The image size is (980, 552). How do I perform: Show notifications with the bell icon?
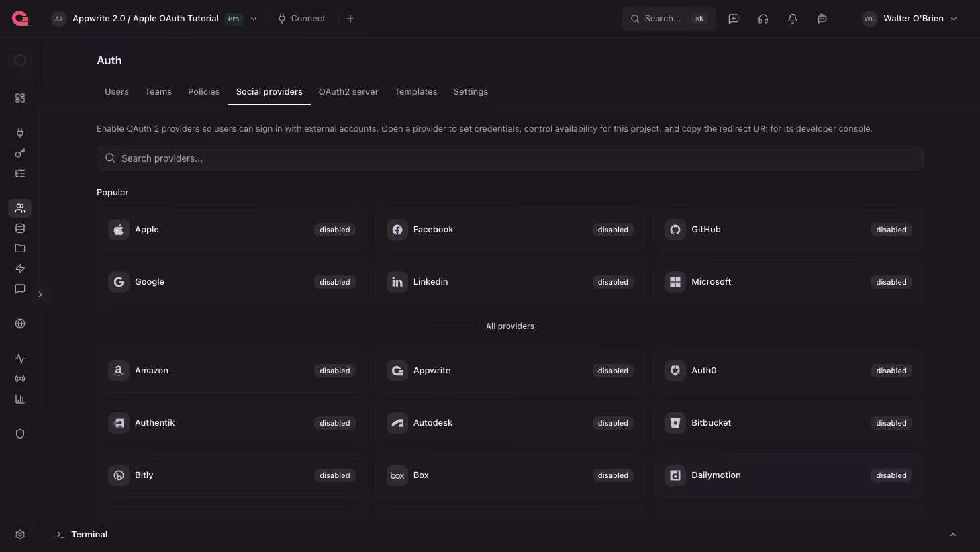tap(793, 19)
